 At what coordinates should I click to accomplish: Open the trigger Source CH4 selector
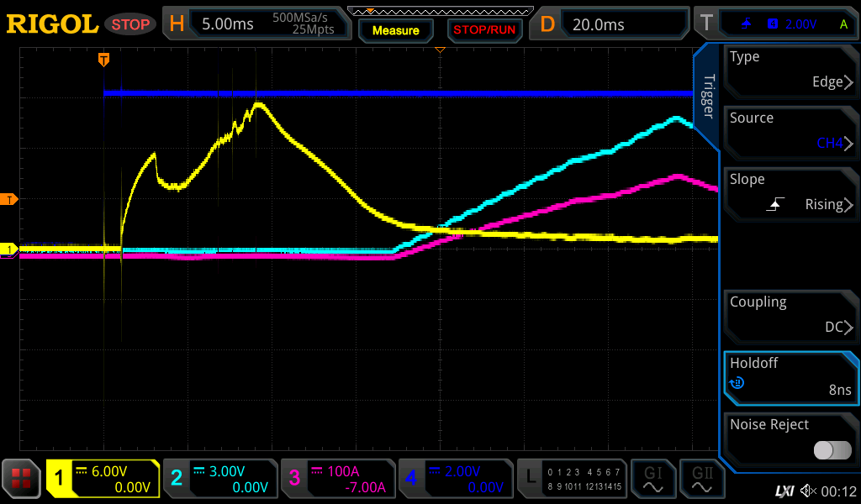(790, 132)
